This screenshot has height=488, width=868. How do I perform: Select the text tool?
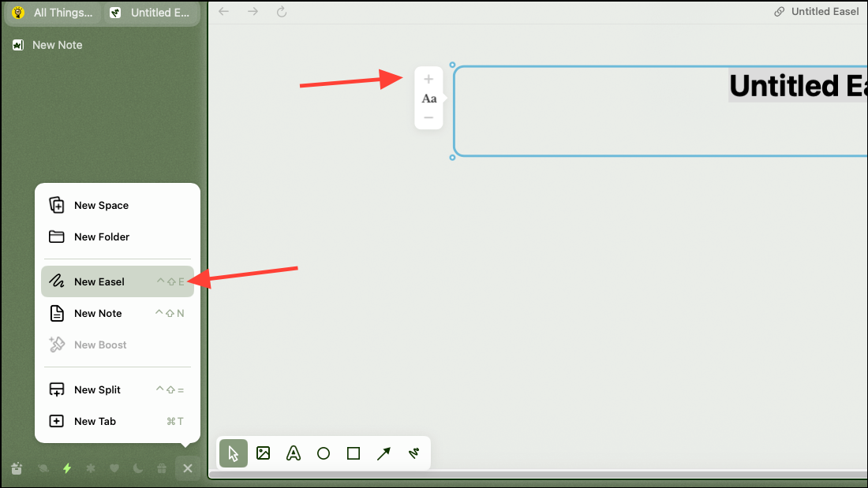[x=294, y=453]
